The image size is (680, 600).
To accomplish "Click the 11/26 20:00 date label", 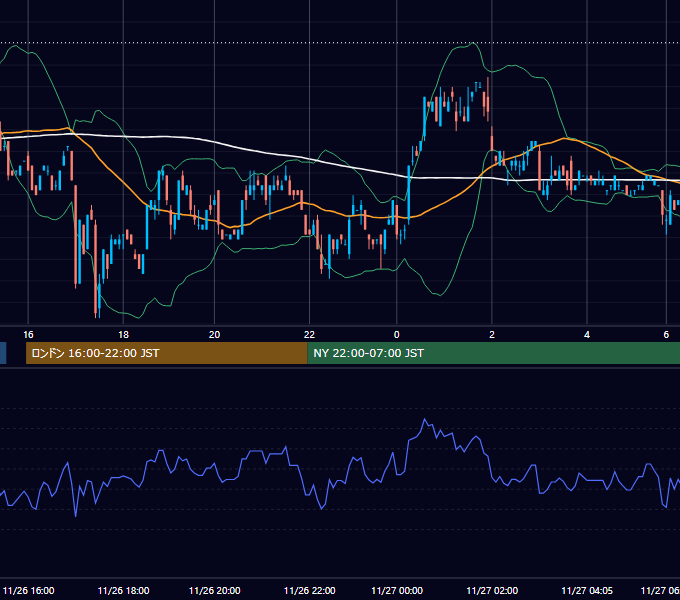I will [215, 590].
